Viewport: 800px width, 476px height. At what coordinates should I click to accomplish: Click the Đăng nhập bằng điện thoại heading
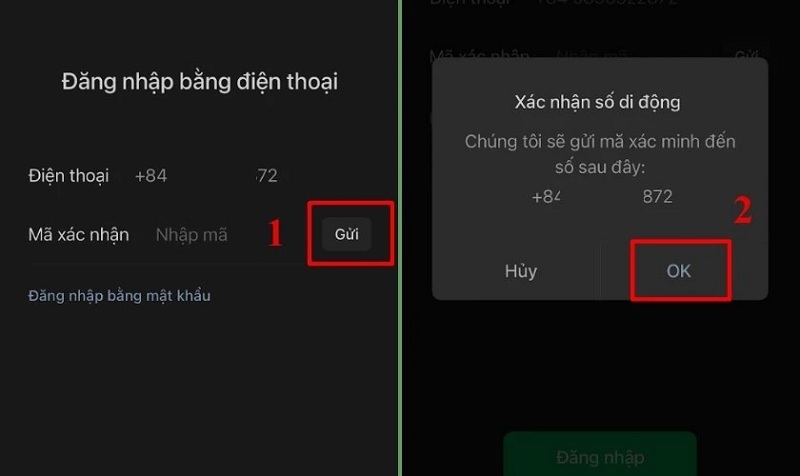199,82
